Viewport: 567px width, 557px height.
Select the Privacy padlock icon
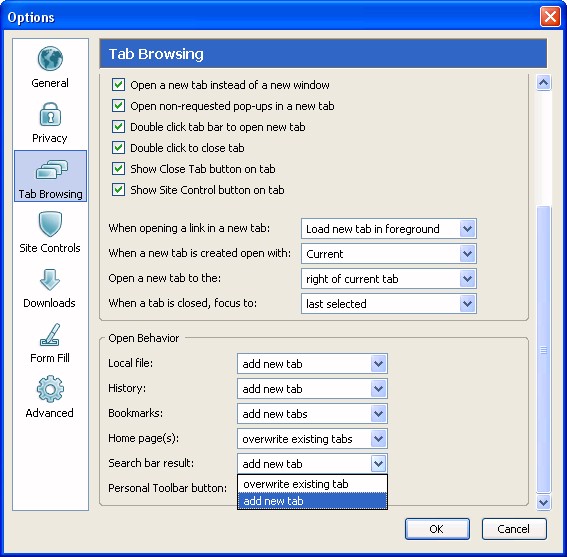50,114
